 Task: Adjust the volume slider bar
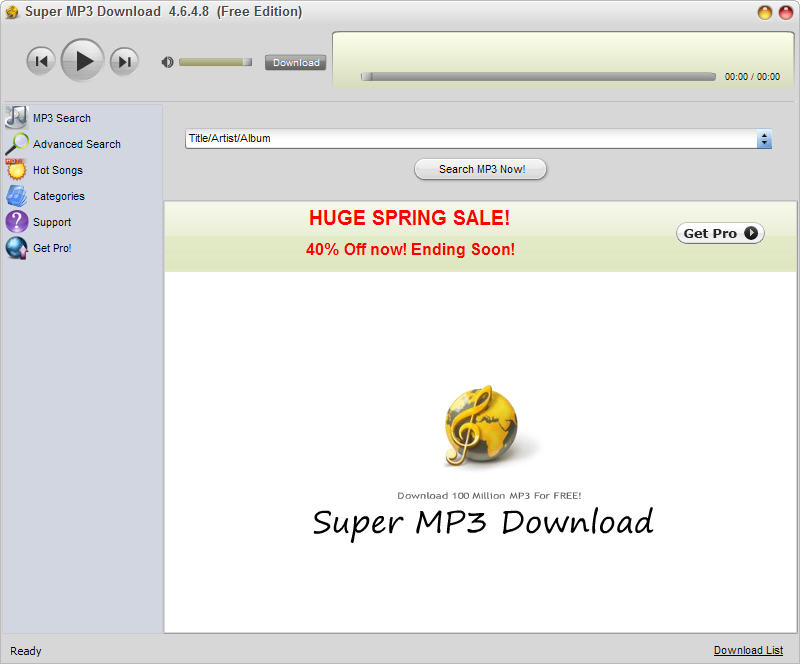point(215,62)
